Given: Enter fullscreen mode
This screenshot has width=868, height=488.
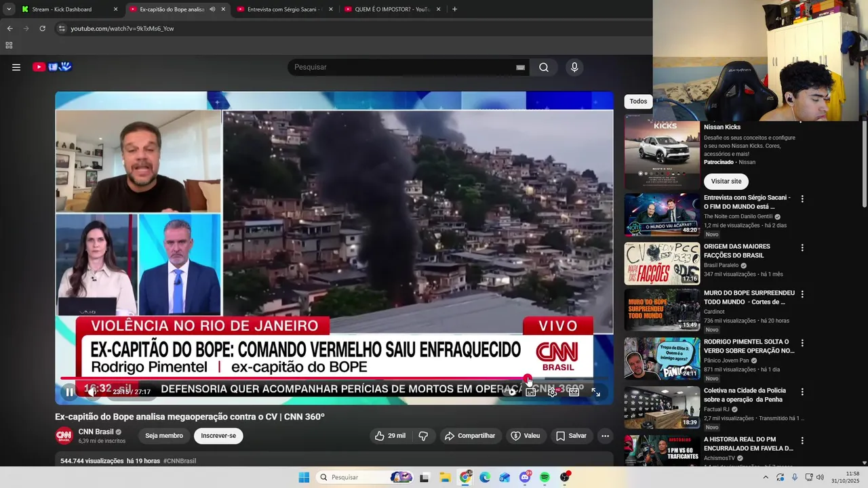Looking at the screenshot, I should pos(596,392).
